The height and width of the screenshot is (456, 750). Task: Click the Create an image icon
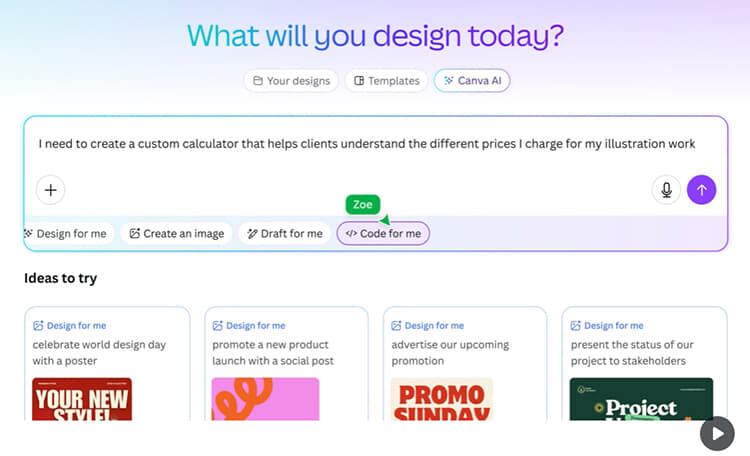pos(134,234)
